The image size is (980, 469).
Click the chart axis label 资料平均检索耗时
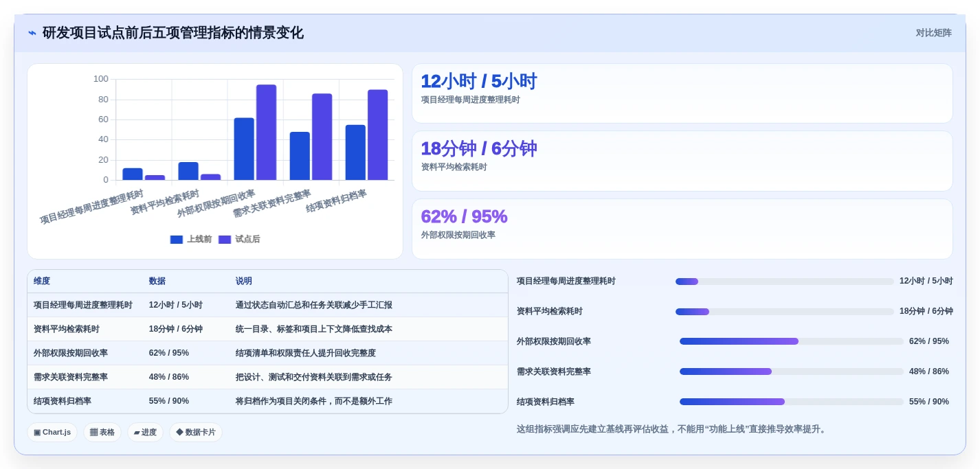tap(165, 202)
